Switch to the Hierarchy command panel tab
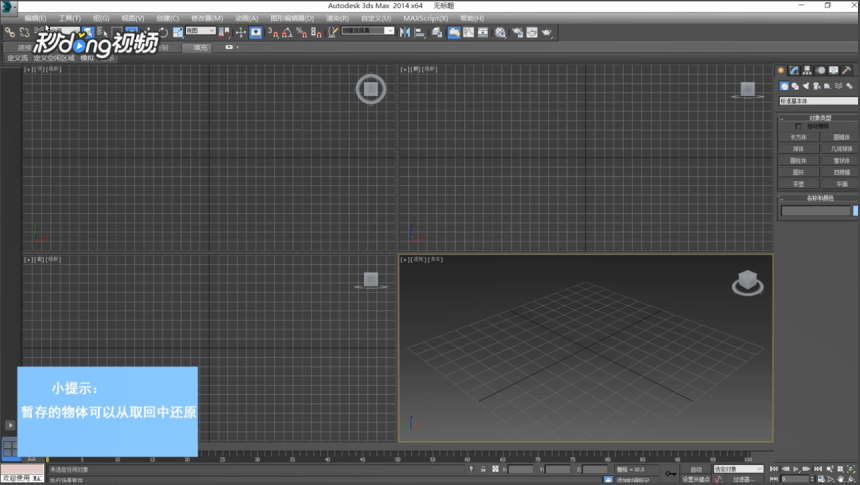860x485 pixels. (807, 70)
